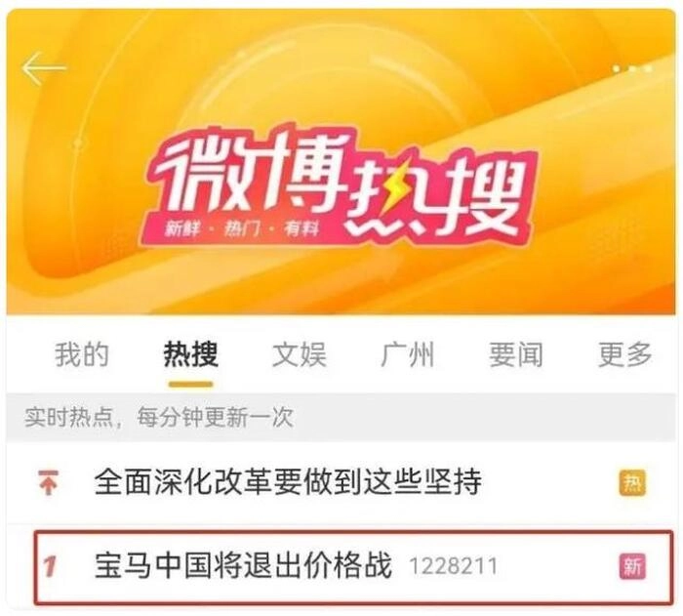Open topic 全面深化改革要做到这些坚持
683x616 pixels.
(x=288, y=482)
